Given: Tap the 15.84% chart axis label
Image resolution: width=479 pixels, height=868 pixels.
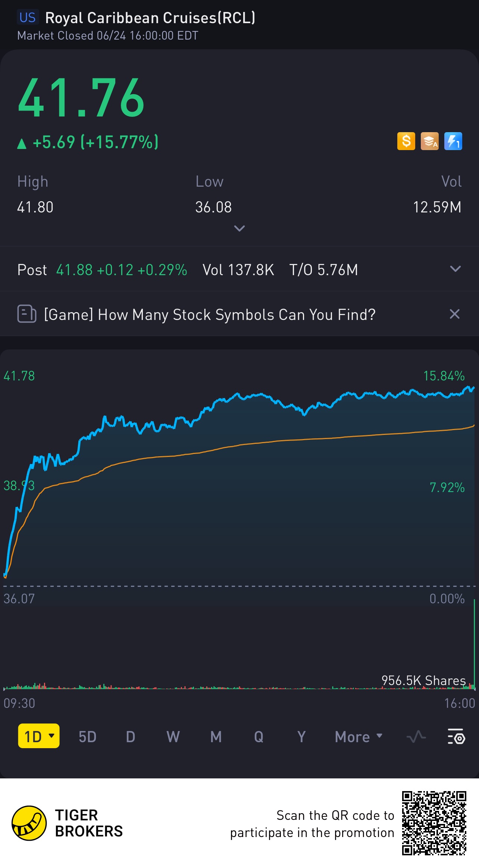Looking at the screenshot, I should pyautogui.click(x=444, y=376).
